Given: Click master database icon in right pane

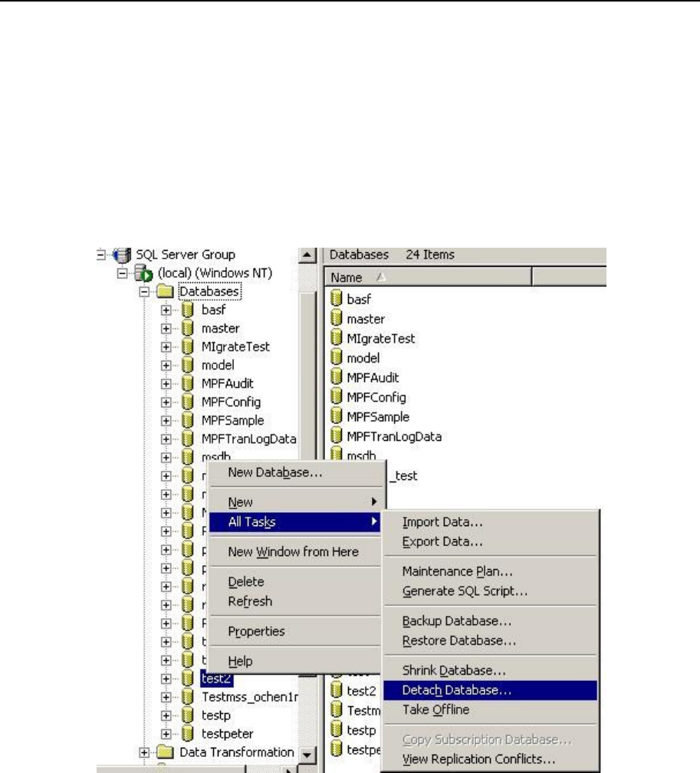Looking at the screenshot, I should [x=336, y=318].
